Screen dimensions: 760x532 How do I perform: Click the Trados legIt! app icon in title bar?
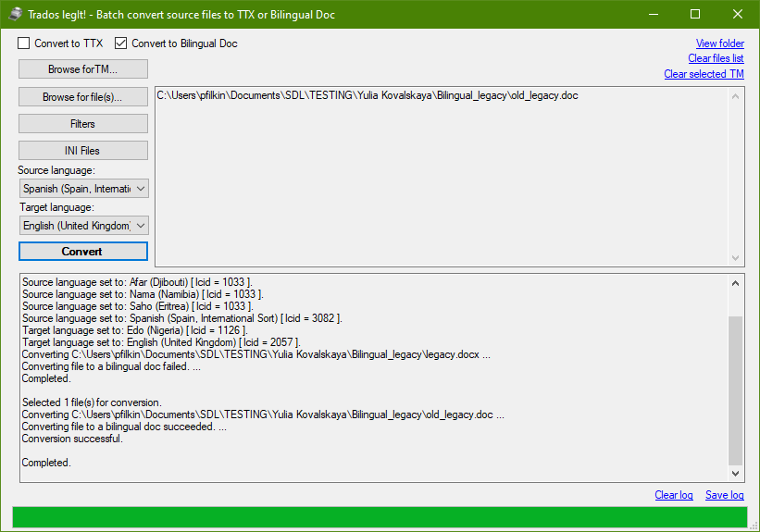[15, 14]
